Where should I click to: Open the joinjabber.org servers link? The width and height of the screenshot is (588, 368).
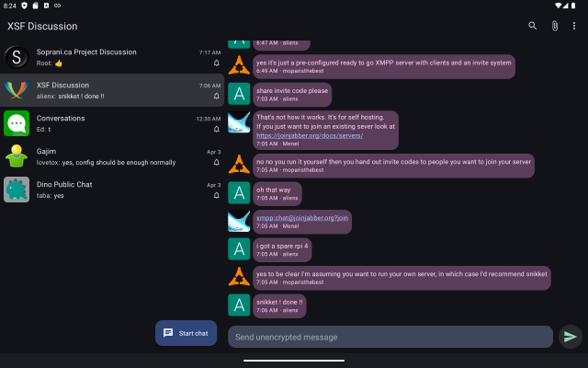coord(310,135)
